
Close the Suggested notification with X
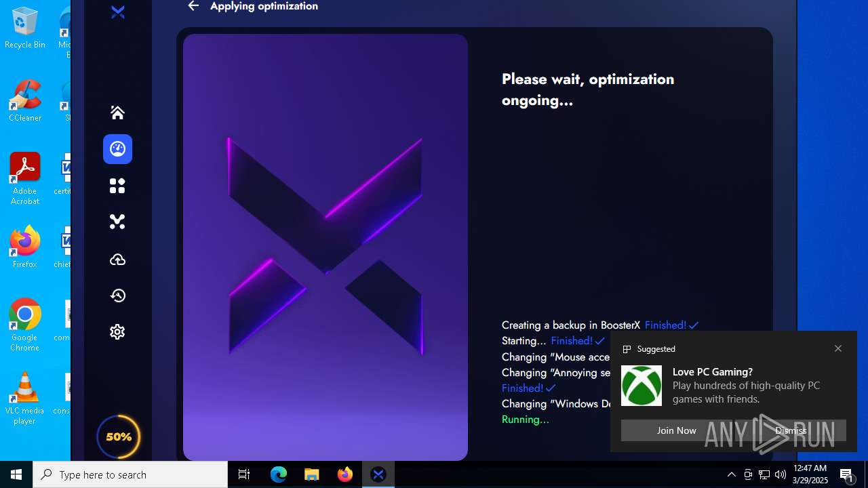point(838,348)
